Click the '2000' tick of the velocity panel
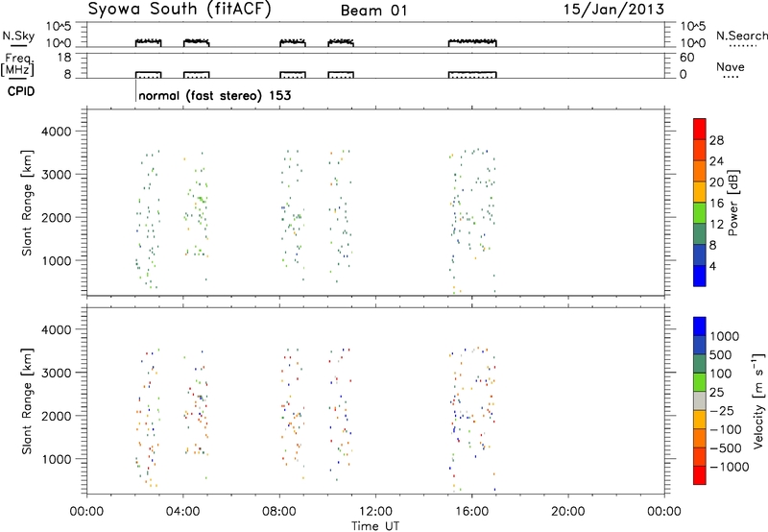The height and width of the screenshot is (532, 768). point(57,416)
